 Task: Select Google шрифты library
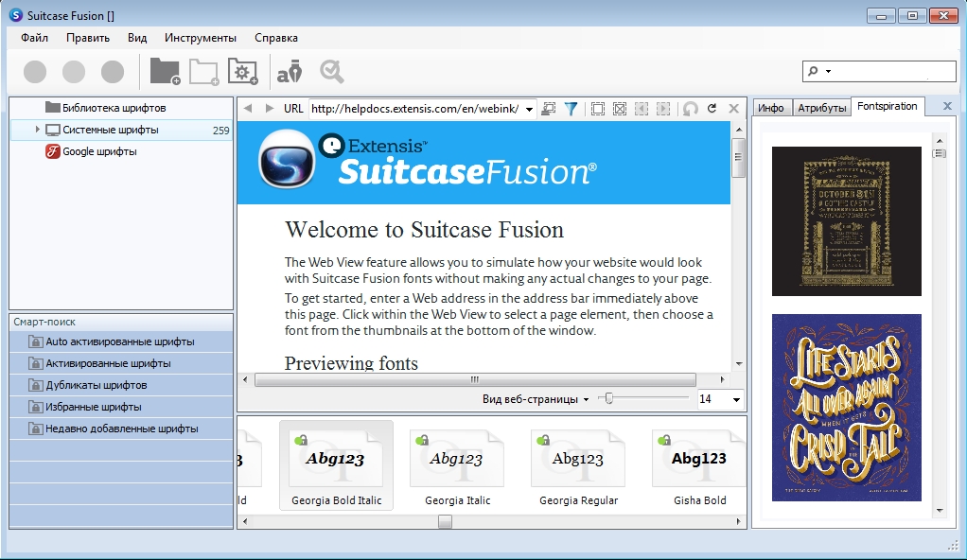tap(100, 151)
